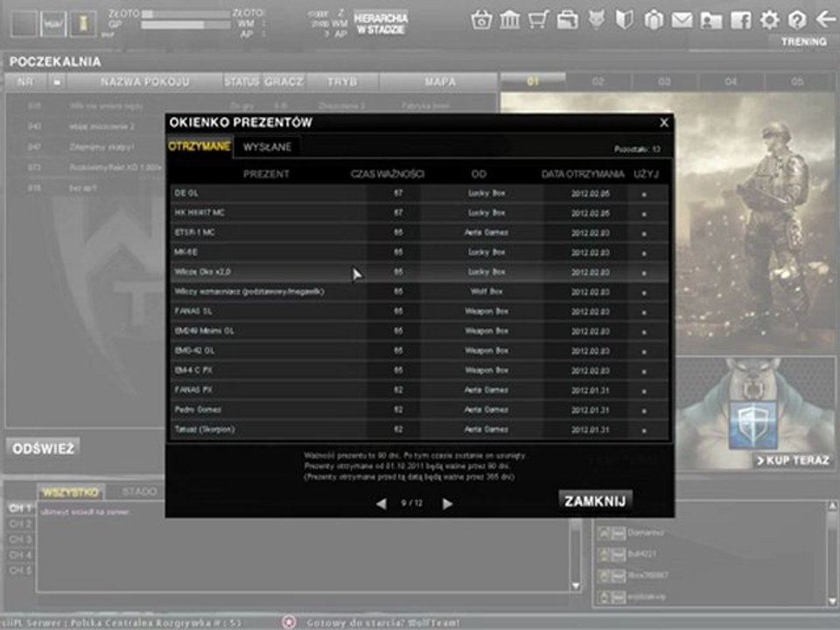
Task: Click the wolf shield advertisement banner
Action: [x=753, y=412]
